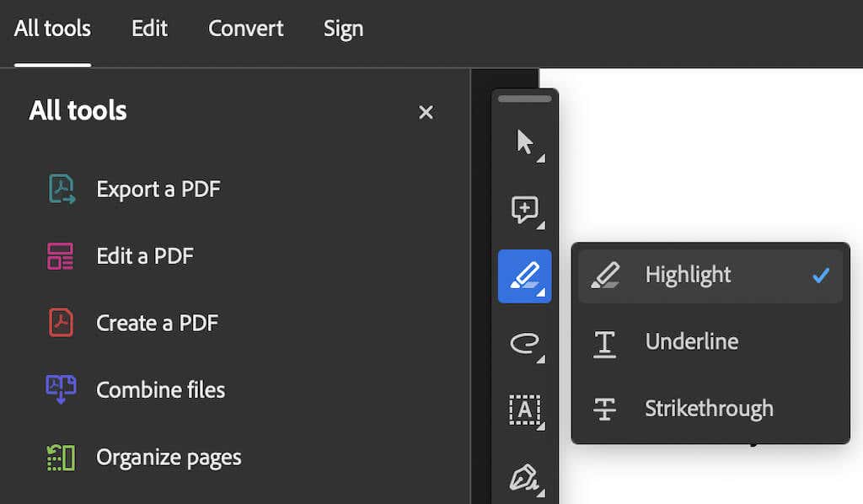Select the text box tool icon
The image size is (863, 504).
coord(524,410)
